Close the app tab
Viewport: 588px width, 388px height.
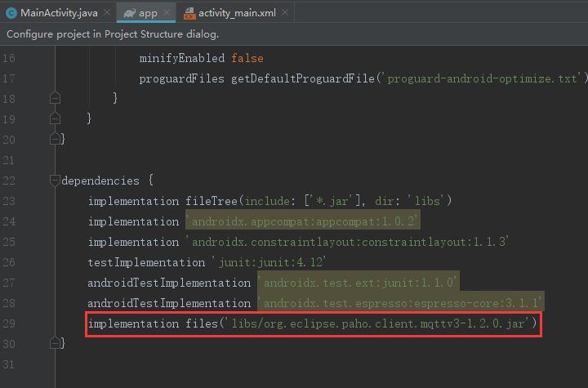[x=167, y=13]
